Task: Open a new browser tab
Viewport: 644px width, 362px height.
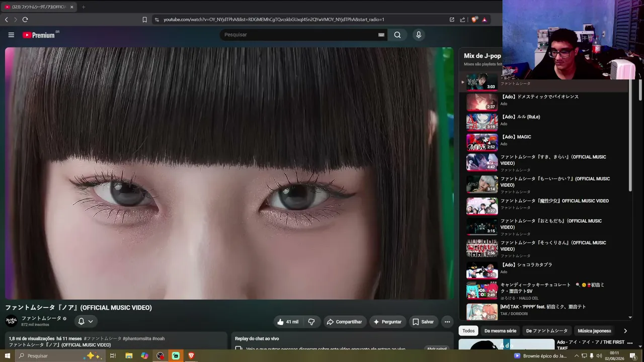Action: click(84, 7)
